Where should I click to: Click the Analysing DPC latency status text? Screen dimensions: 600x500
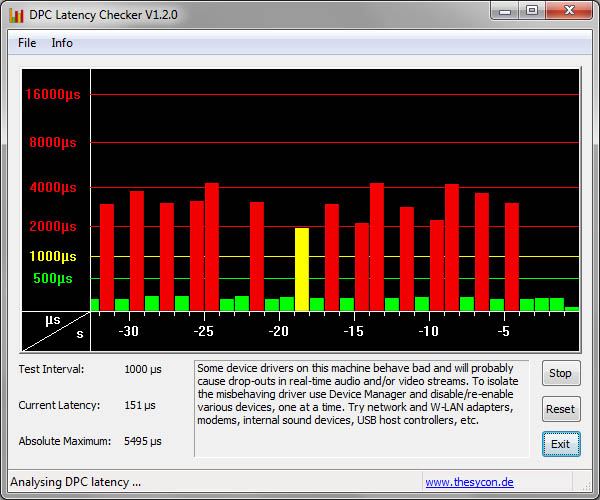point(76,482)
